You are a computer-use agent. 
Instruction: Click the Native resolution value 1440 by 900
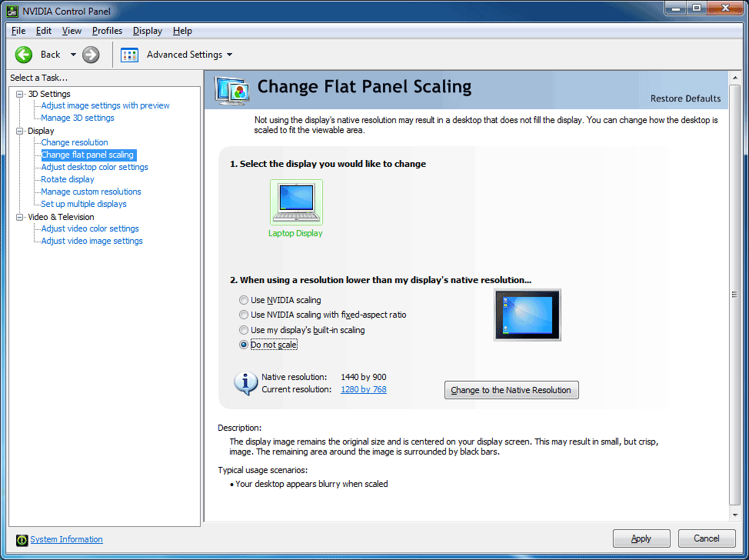click(364, 377)
